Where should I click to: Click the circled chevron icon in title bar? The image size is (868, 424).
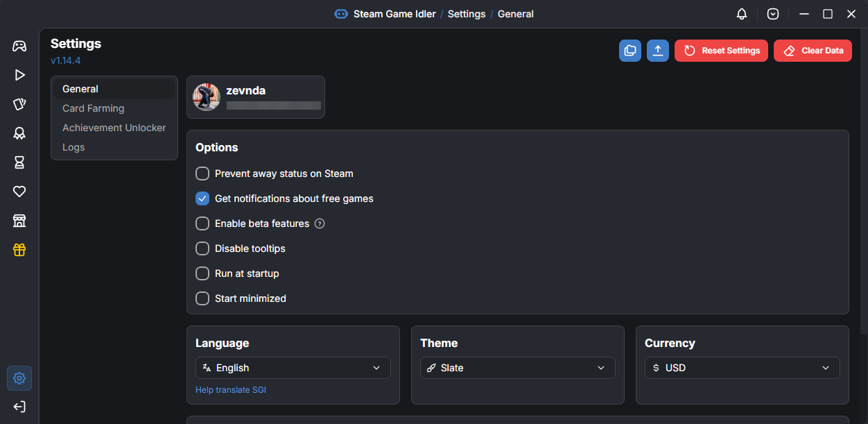pyautogui.click(x=773, y=14)
